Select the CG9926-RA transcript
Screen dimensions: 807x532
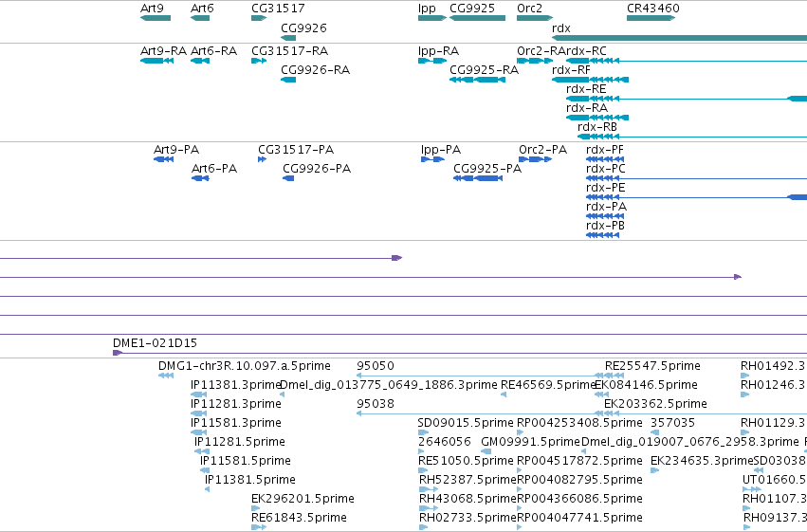click(288, 80)
